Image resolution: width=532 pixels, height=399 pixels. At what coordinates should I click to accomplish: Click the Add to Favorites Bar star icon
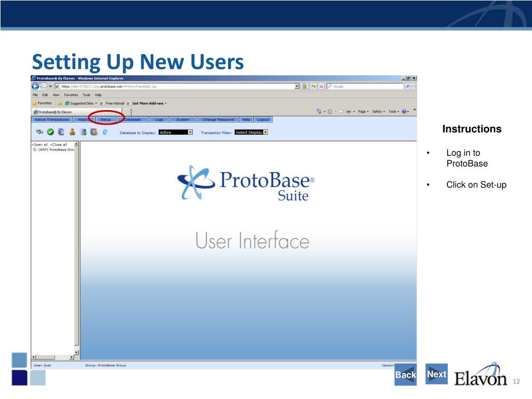tap(60, 103)
